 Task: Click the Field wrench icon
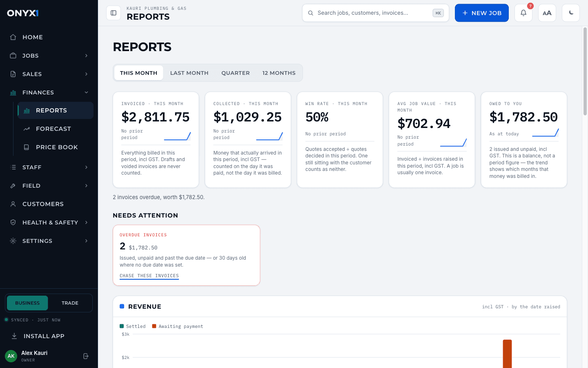pyautogui.click(x=13, y=186)
